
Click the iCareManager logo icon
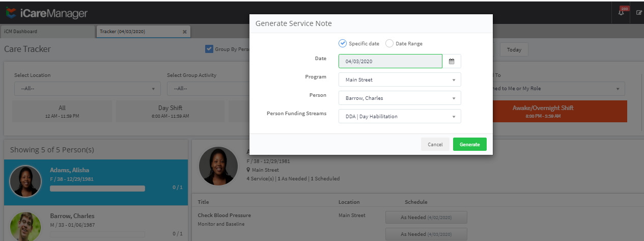pos(11,12)
